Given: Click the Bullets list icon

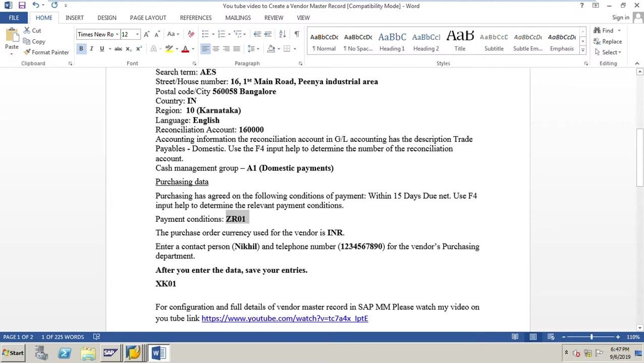Looking at the screenshot, I should coord(205,34).
